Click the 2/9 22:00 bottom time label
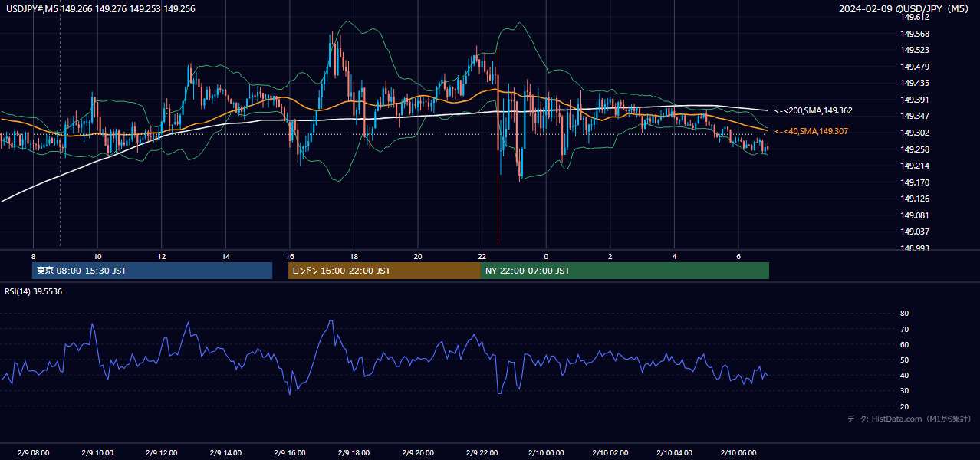980x460 pixels. [x=482, y=452]
